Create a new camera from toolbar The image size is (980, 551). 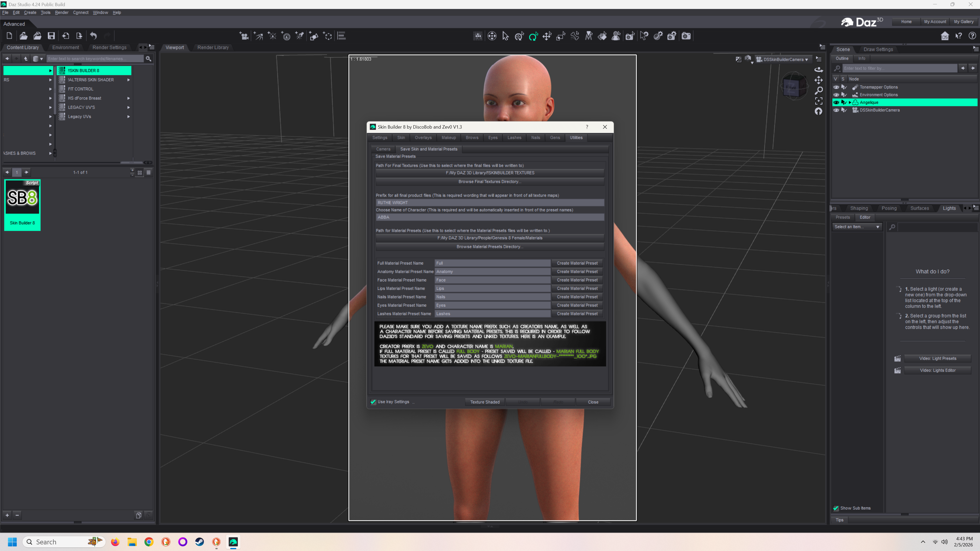(244, 36)
